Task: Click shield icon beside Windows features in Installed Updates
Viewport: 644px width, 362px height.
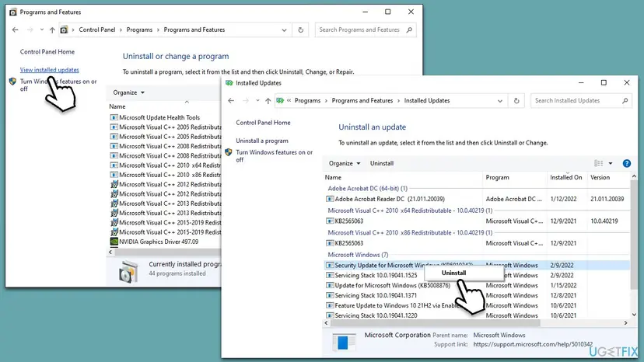Action: point(229,152)
